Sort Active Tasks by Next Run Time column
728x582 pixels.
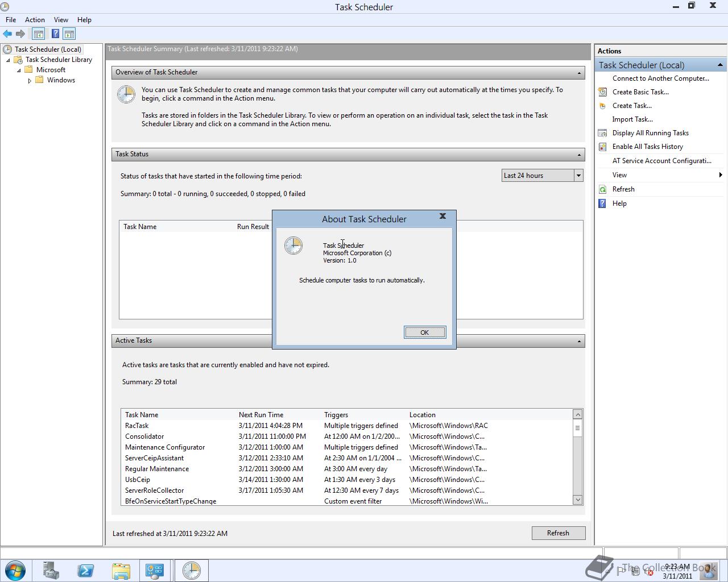coord(261,415)
